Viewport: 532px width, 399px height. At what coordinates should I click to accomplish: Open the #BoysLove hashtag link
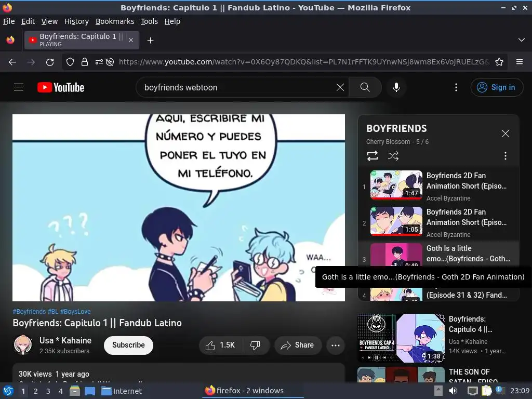[x=75, y=312]
